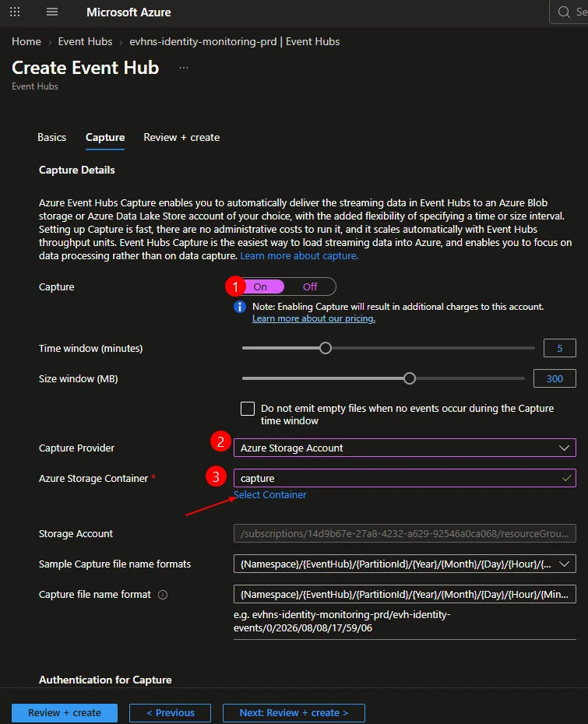Open Learn more about capture link
This screenshot has height=724, width=588.
click(299, 256)
